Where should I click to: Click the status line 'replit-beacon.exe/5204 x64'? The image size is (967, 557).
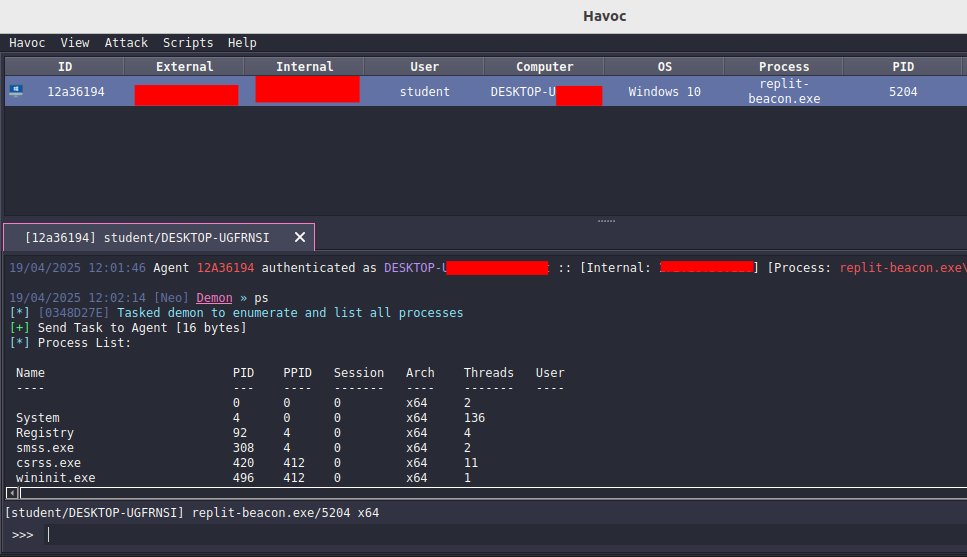coord(286,513)
